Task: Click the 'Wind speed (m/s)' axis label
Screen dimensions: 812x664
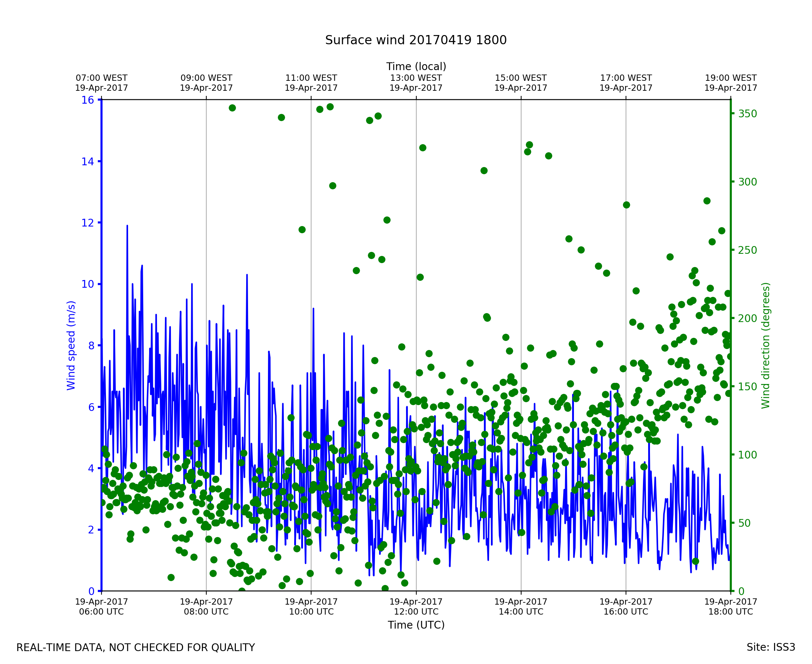Action: (71, 345)
